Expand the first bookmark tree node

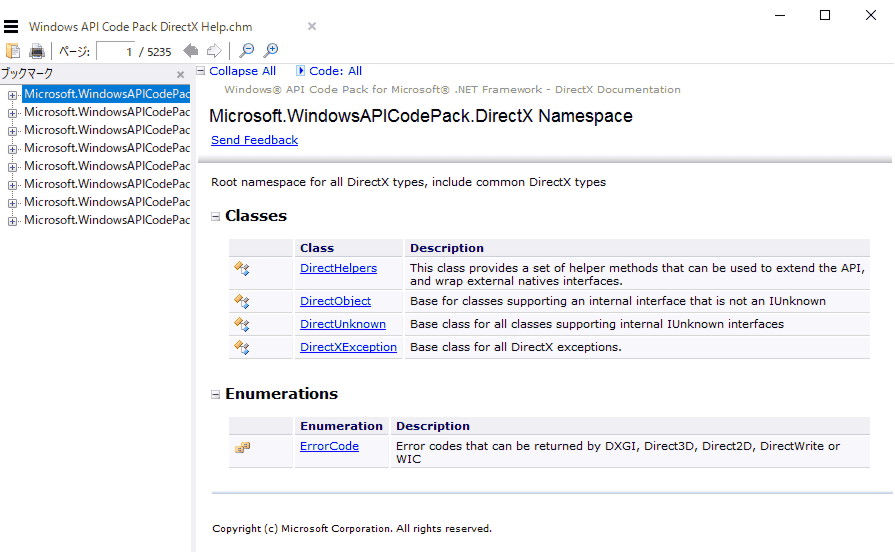(x=12, y=95)
